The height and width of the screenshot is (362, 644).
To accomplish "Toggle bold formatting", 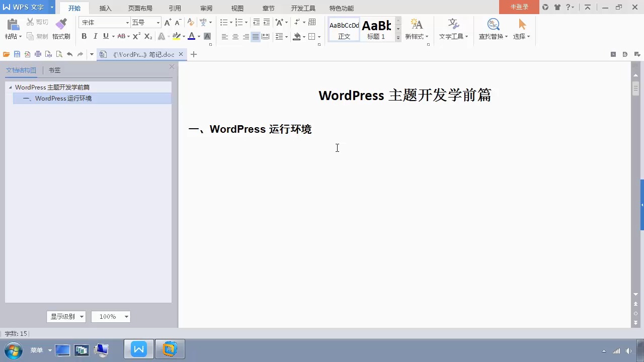I will click(84, 36).
